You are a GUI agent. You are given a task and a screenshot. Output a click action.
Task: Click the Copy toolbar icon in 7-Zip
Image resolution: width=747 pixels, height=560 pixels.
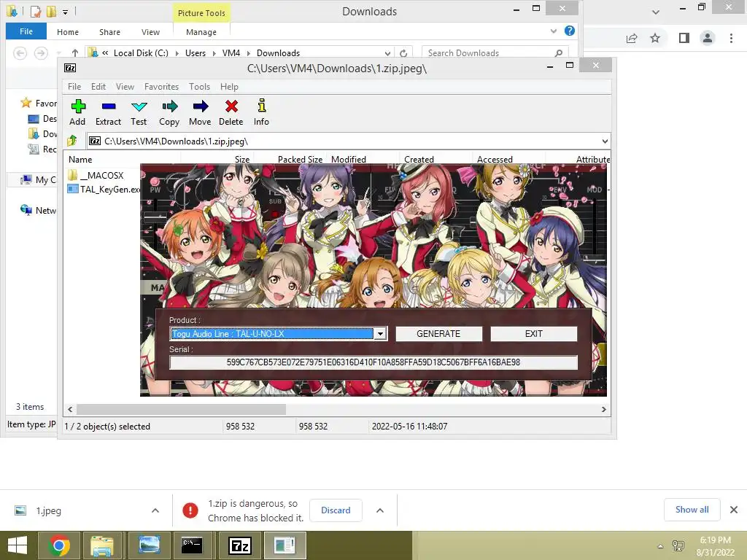[169, 113]
